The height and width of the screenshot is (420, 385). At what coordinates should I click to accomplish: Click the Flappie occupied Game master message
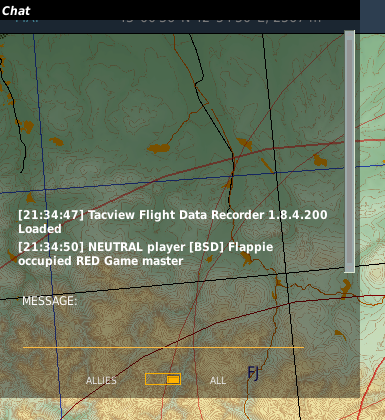coord(146,254)
